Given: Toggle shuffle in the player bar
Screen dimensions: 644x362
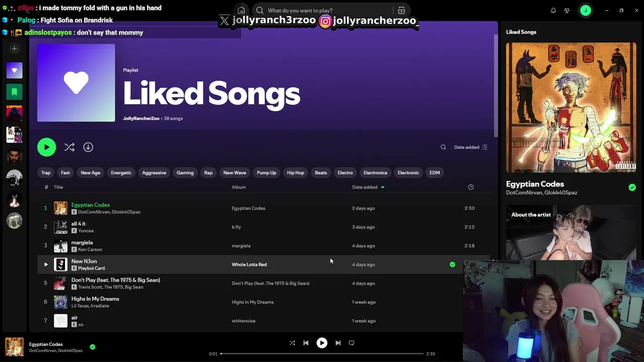Looking at the screenshot, I should pos(292,343).
